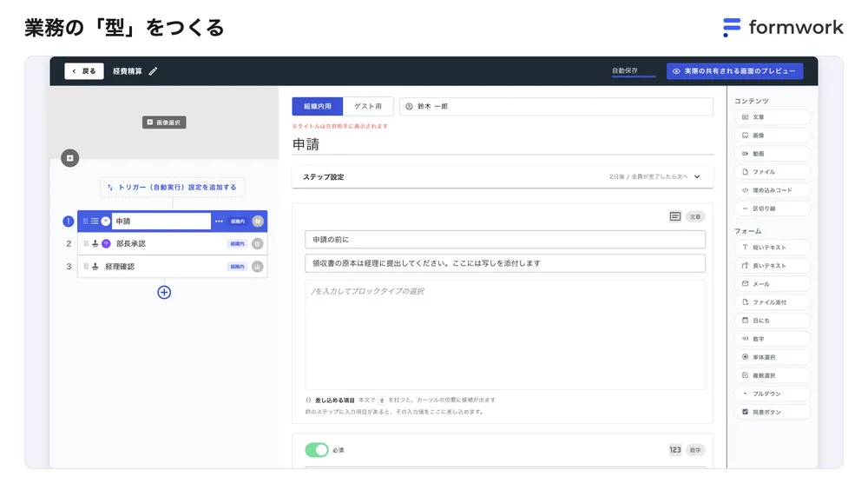The width and height of the screenshot is (868, 490).
Task: Click the formwork logo
Action: point(783,27)
